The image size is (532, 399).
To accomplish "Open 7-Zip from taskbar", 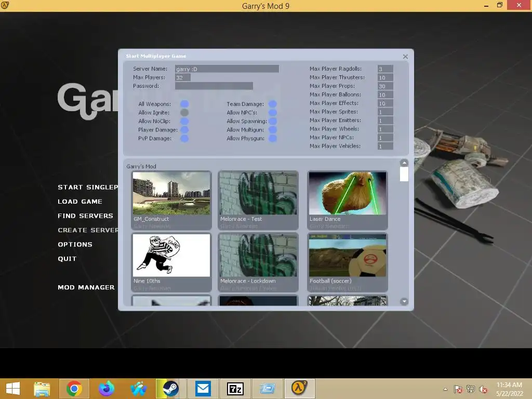I will pyautogui.click(x=235, y=389).
